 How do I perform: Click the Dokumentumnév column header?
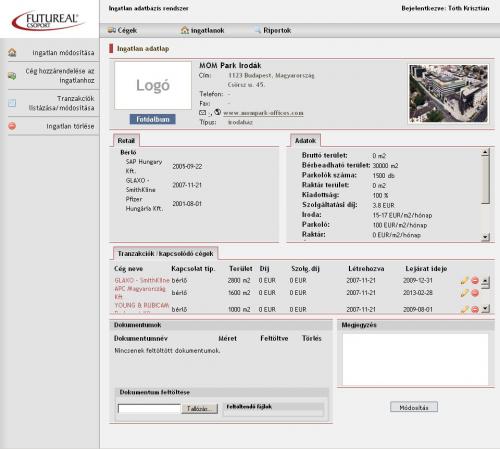[x=141, y=338]
